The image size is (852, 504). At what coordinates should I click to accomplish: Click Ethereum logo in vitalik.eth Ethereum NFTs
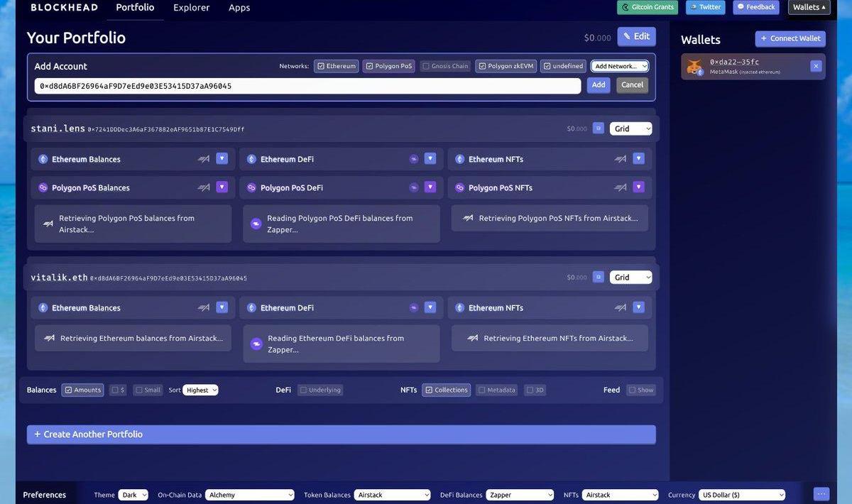coord(459,308)
